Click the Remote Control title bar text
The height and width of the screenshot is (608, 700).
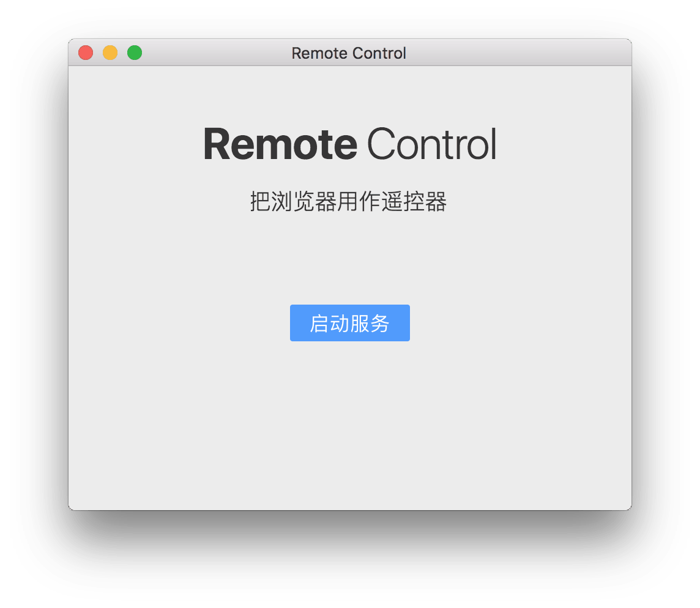pyautogui.click(x=349, y=53)
